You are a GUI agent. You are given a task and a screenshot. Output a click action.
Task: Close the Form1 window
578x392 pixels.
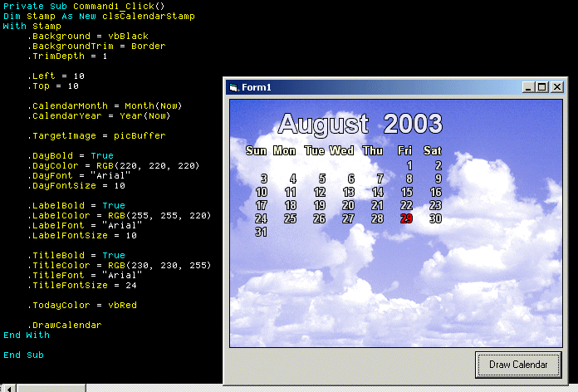pyautogui.click(x=557, y=87)
